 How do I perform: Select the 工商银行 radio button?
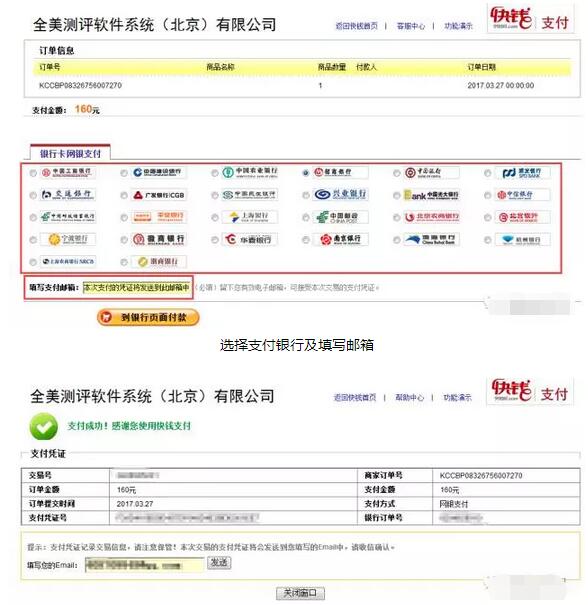(33, 173)
